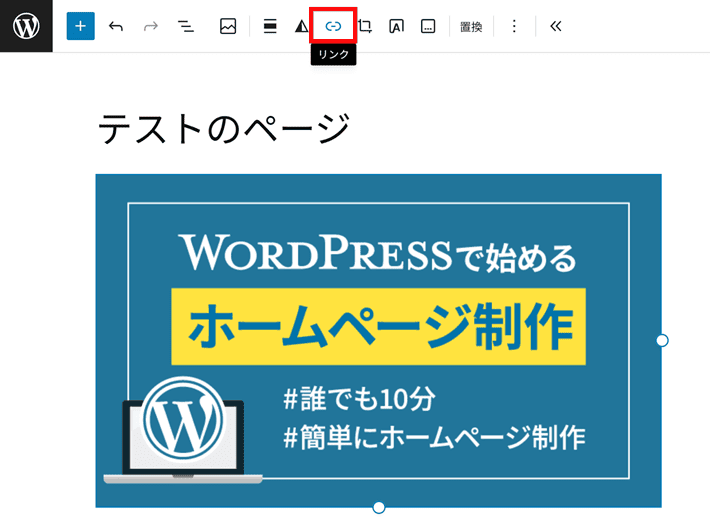Viewport: 710px width, 526px height.
Task: Grab the right resize handle of image
Action: pos(662,340)
